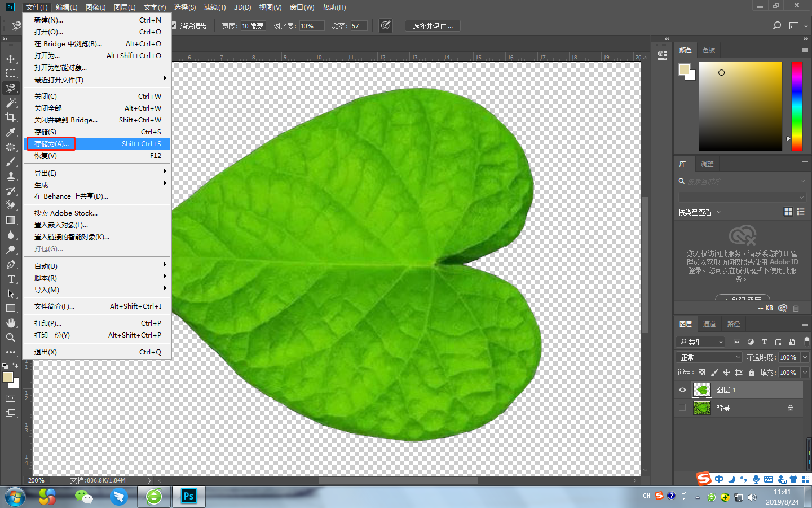Select the Zoom tool
This screenshot has height=508, width=812.
(11, 338)
